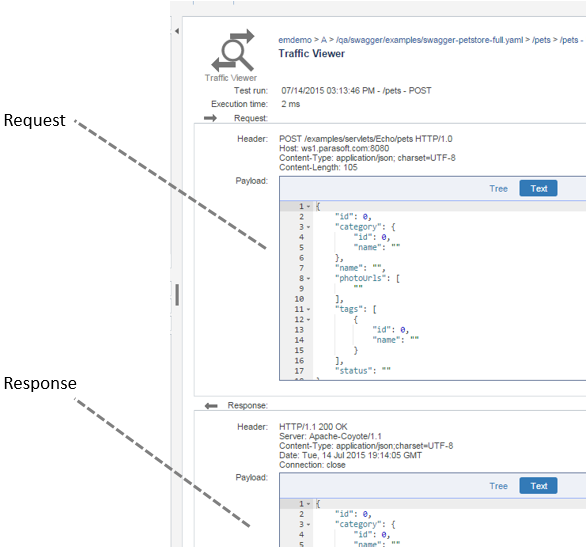Collapse request JSON root at line 1
This screenshot has width=586, height=547.
tap(308, 207)
